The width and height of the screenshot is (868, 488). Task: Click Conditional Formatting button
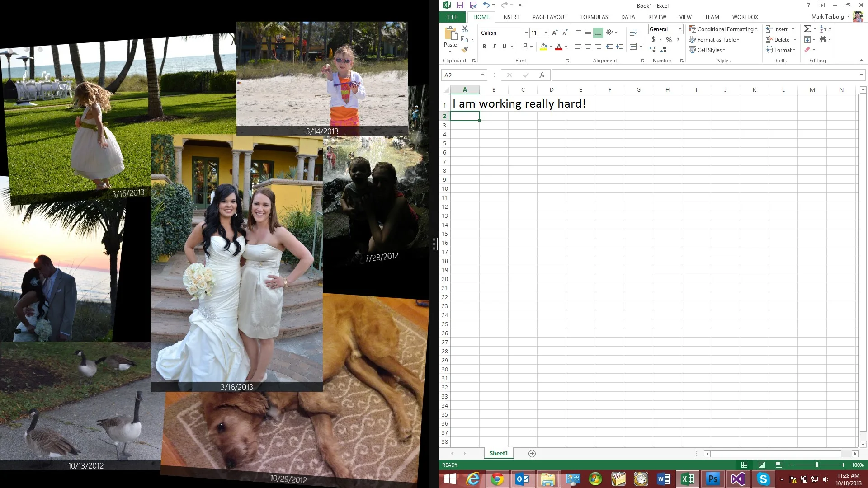[723, 29]
